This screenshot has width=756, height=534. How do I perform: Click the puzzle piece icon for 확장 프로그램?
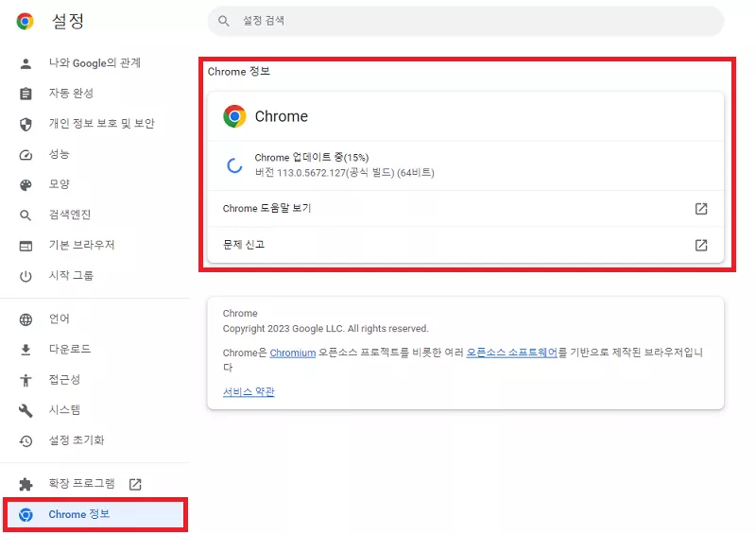pos(26,485)
